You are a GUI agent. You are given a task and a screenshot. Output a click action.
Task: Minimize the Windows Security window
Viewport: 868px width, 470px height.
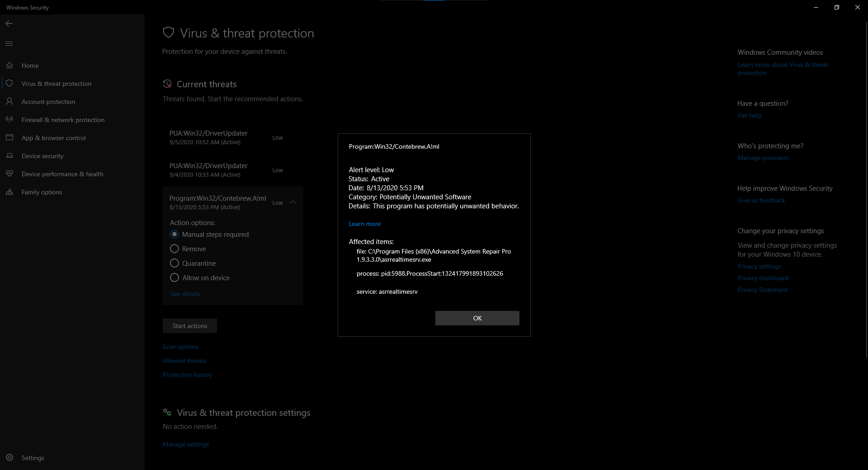tap(816, 7)
